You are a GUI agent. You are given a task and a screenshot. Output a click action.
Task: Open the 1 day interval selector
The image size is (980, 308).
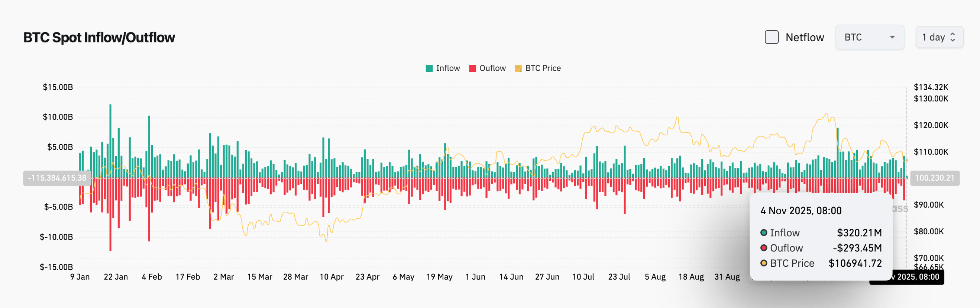939,37
